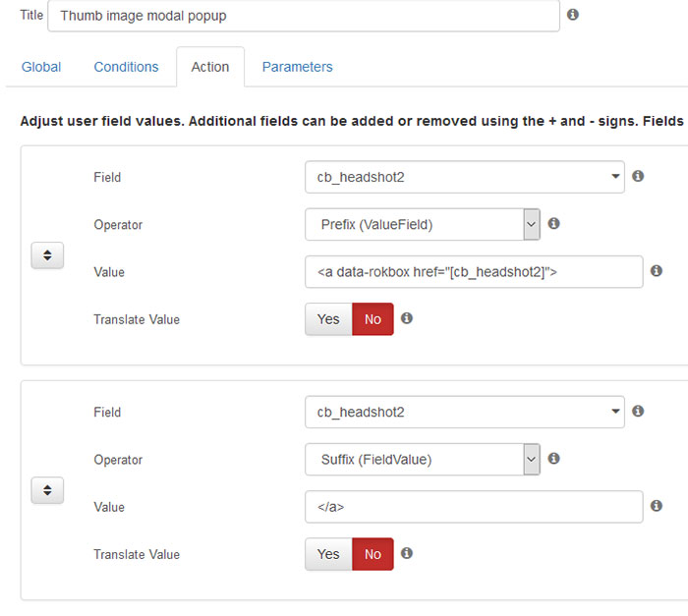The width and height of the screenshot is (688, 616).
Task: Click info icon beside Suffix operator dropdown
Action: coord(553,459)
